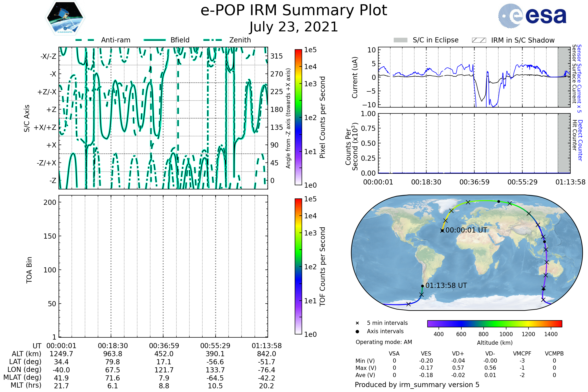The image size is (588, 392).
Task: Click the CASSIOPE satellite mission logo
Action: click(x=65, y=18)
